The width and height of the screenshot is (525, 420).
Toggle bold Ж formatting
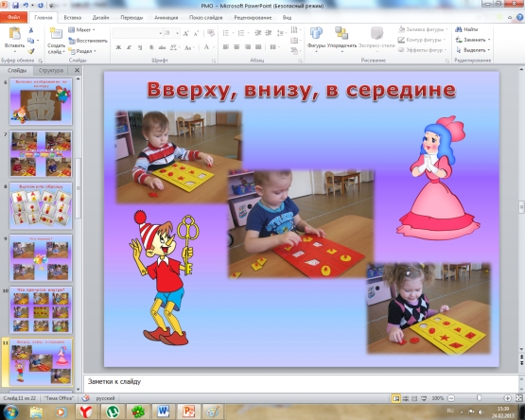point(118,47)
